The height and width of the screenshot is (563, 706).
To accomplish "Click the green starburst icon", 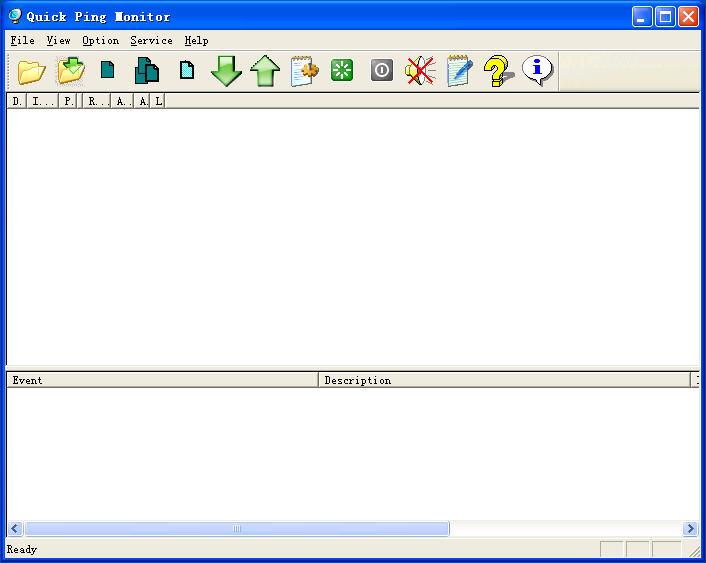I will point(342,70).
